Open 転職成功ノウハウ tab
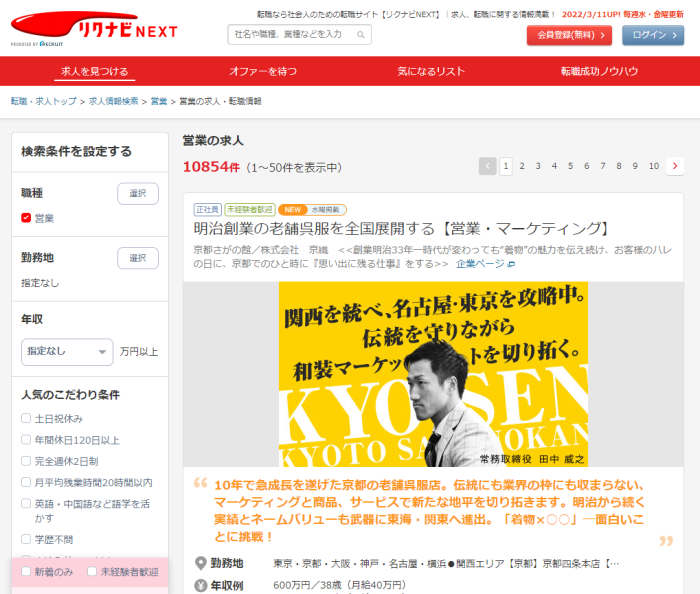The image size is (700, 594). (x=600, y=71)
